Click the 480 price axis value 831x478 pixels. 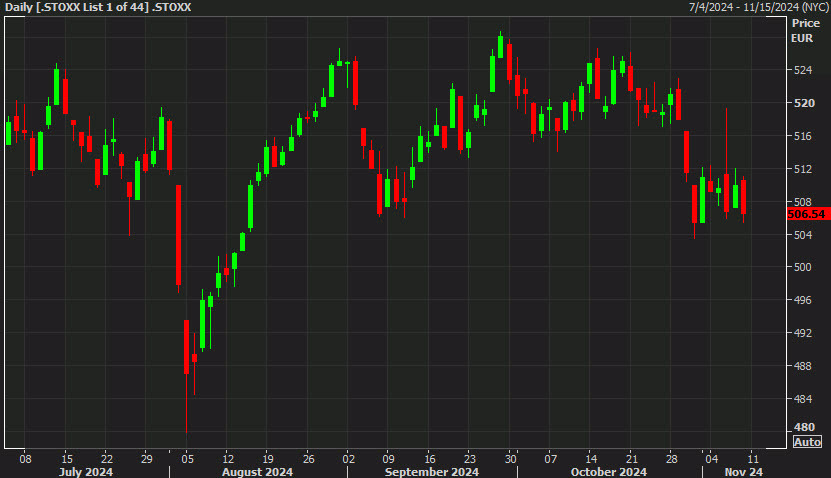coord(805,427)
